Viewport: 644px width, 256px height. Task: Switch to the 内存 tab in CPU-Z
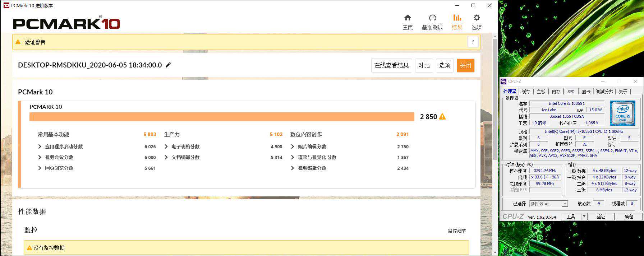click(x=556, y=92)
